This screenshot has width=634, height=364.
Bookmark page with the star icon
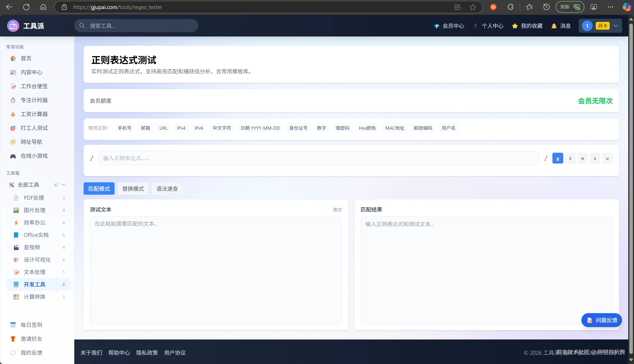pyautogui.click(x=473, y=7)
